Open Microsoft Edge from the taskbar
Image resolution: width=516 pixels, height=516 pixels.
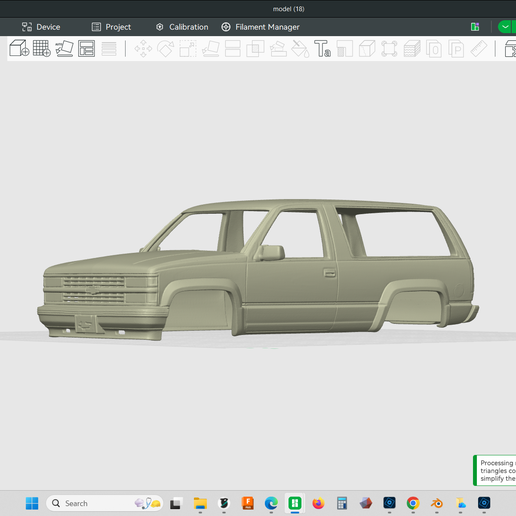click(x=271, y=503)
